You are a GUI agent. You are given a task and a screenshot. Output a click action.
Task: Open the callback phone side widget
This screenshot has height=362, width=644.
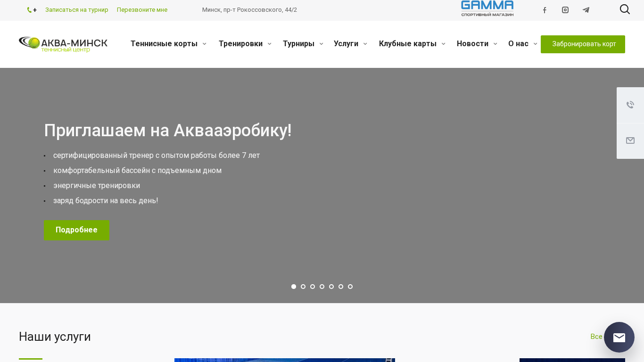coord(630,105)
